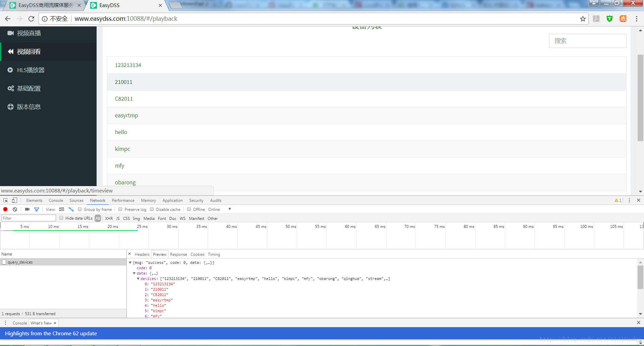Collapse the devices array in preview
Screen dimensions: 644x346
tap(138, 279)
